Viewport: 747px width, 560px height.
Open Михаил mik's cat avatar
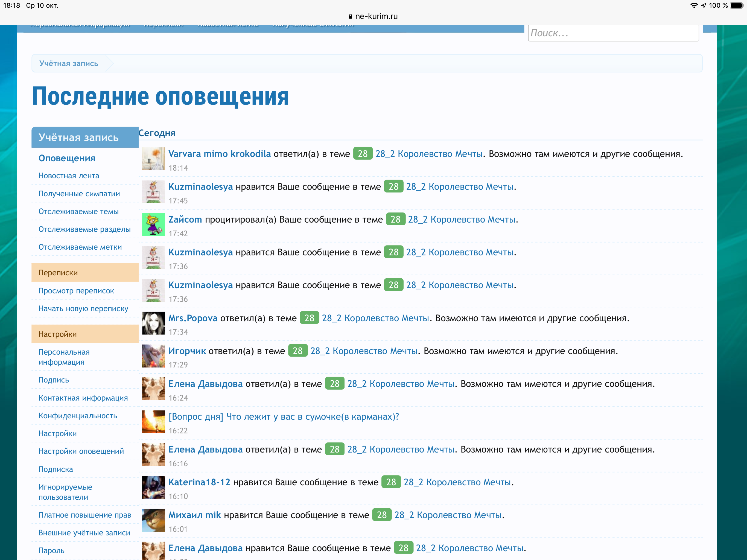tap(153, 520)
